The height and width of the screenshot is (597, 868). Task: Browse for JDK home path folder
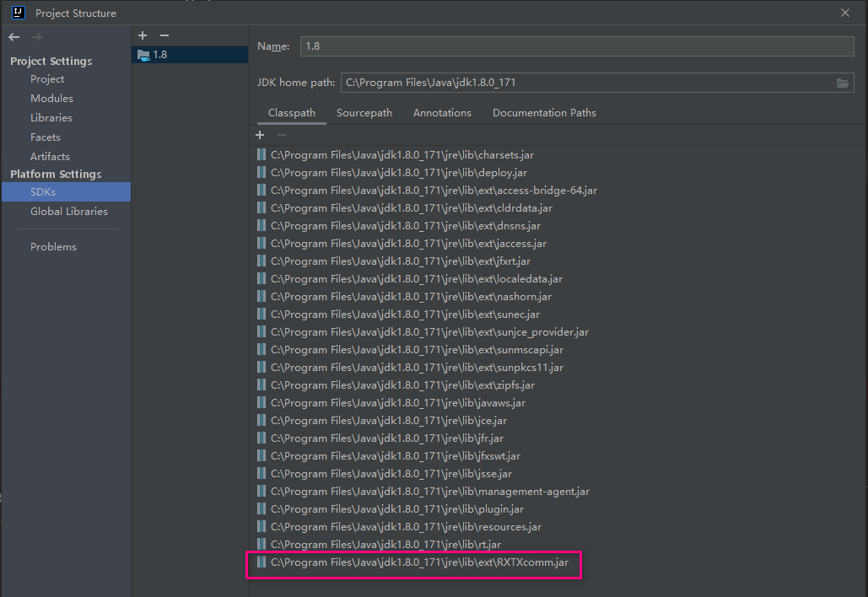tap(843, 83)
